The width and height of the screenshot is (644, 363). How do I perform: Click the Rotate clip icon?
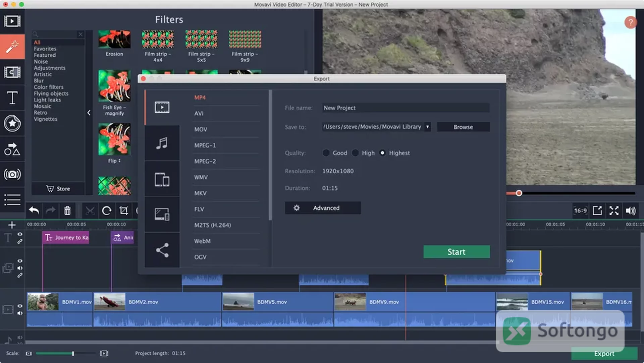107,210
